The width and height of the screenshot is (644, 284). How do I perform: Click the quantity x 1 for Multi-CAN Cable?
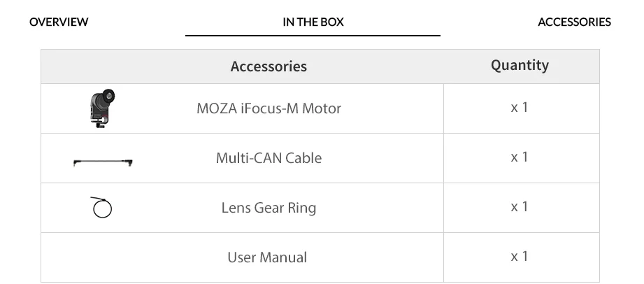tap(520, 157)
